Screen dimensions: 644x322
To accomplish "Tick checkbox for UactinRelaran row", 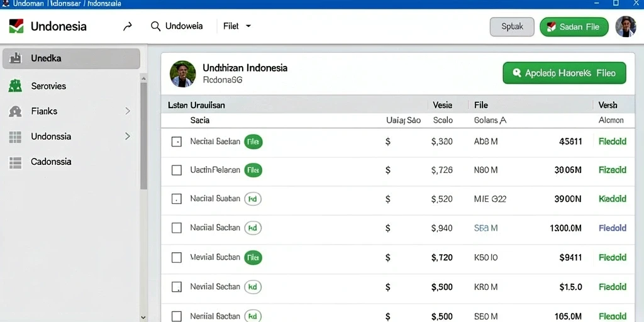I will (176, 170).
